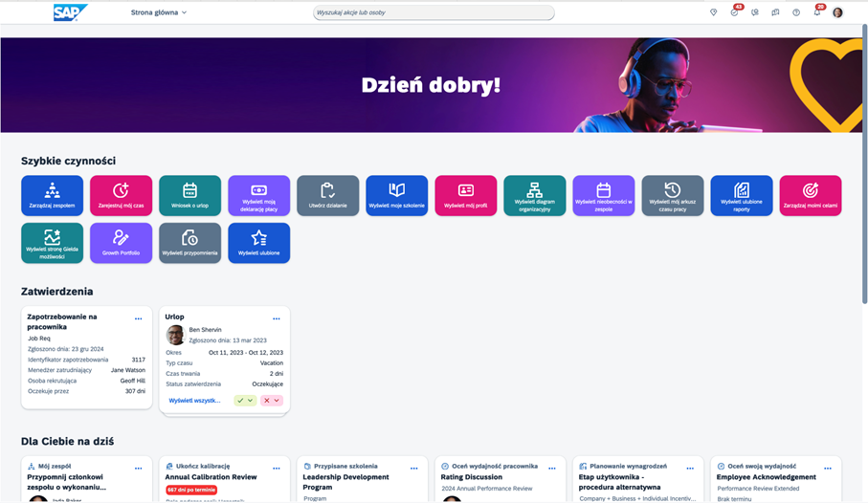This screenshot has height=503, width=868.
Task: Click the SAP logo in the header
Action: click(70, 12)
